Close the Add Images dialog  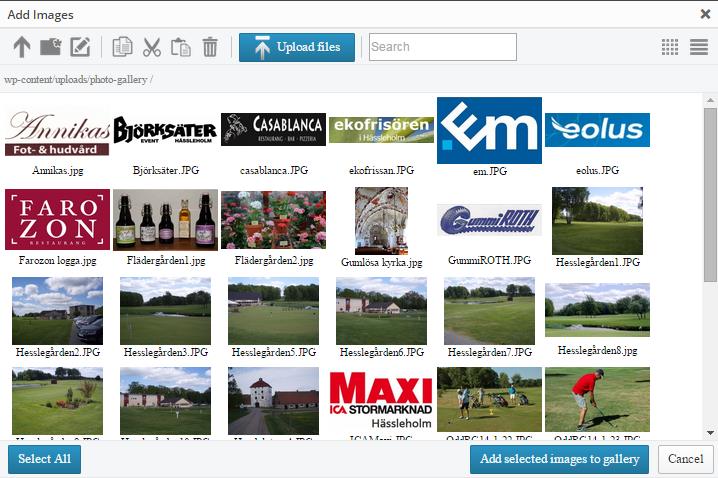coord(705,14)
